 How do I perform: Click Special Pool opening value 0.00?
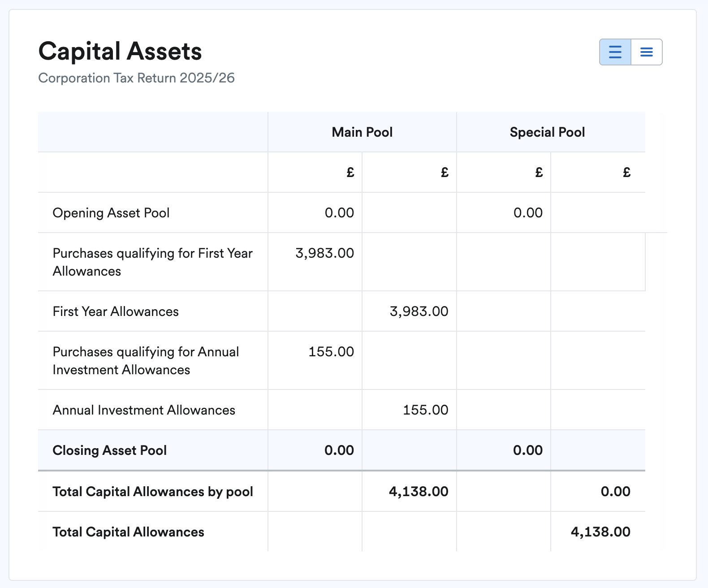point(528,213)
